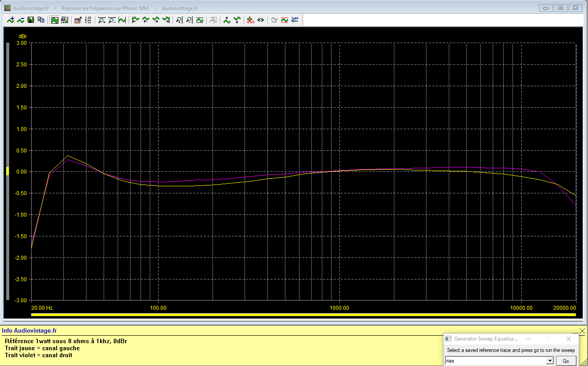
Task: Click the scroll trace down-left arrow icon
Action: tap(145, 20)
